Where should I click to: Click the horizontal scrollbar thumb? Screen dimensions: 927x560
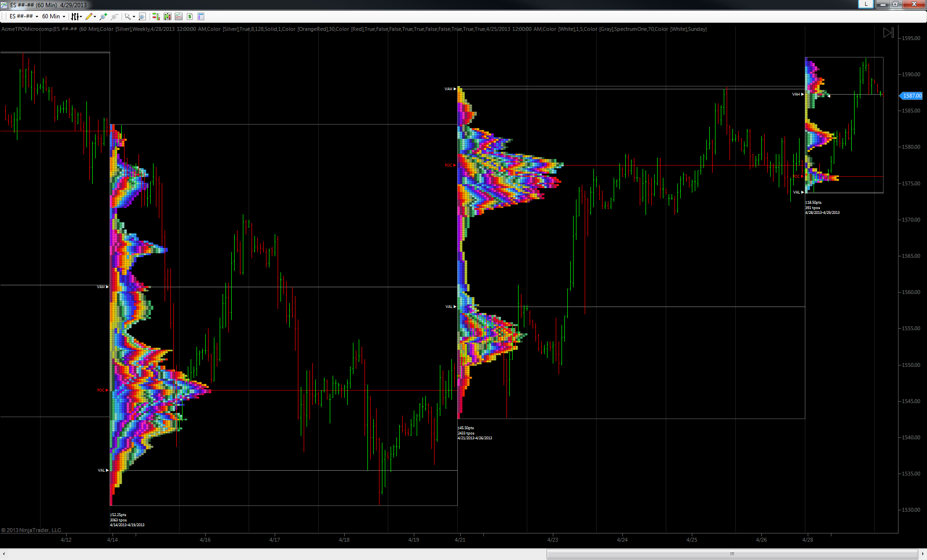pos(731,554)
